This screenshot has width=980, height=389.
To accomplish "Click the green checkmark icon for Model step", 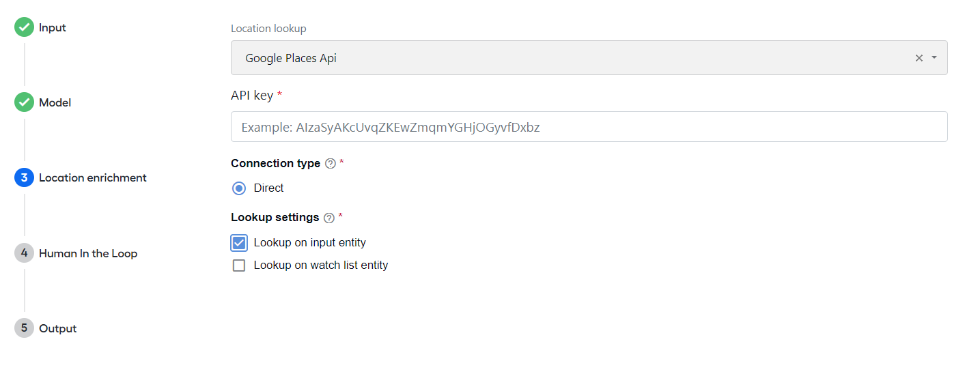I will [24, 103].
